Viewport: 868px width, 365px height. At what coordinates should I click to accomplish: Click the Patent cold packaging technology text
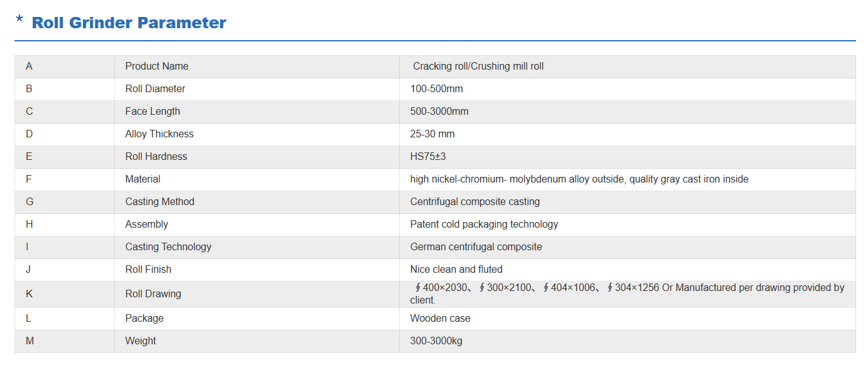pos(484,225)
